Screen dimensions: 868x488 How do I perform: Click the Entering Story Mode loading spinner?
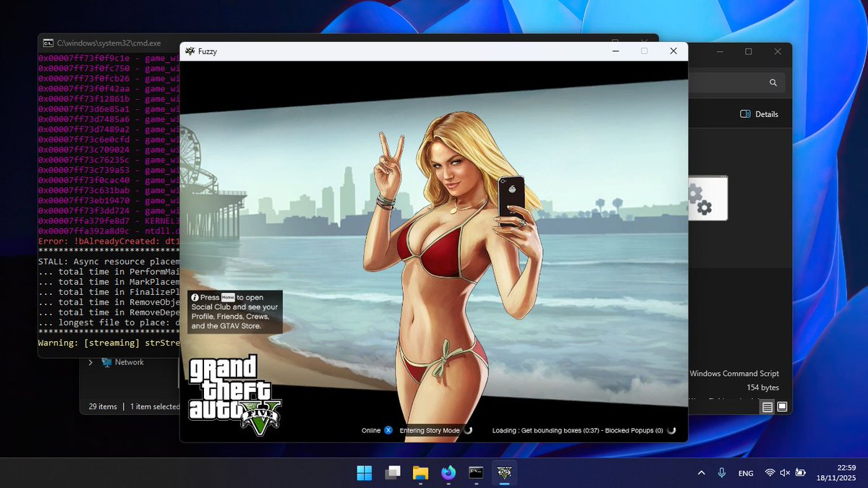click(468, 430)
